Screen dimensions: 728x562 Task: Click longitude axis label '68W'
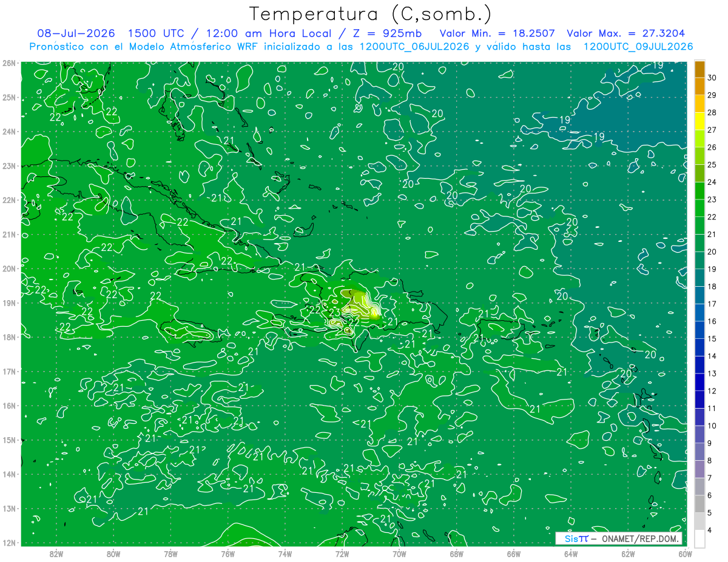456,554
